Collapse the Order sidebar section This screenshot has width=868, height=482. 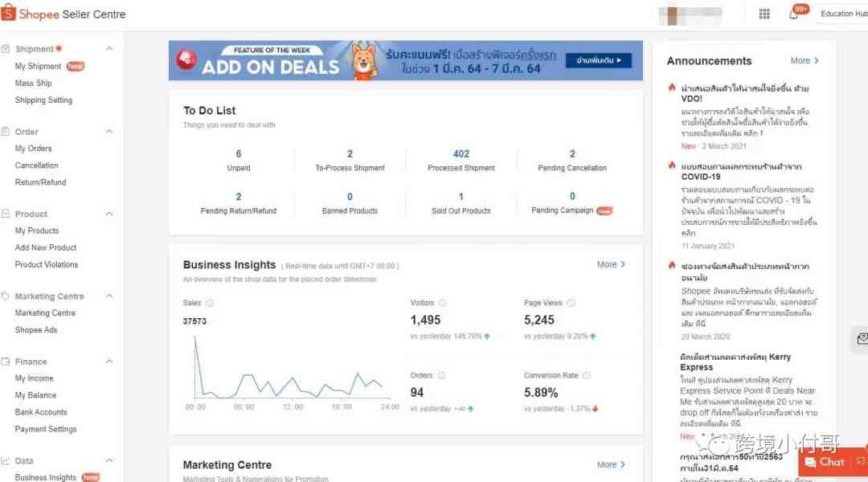coord(109,132)
